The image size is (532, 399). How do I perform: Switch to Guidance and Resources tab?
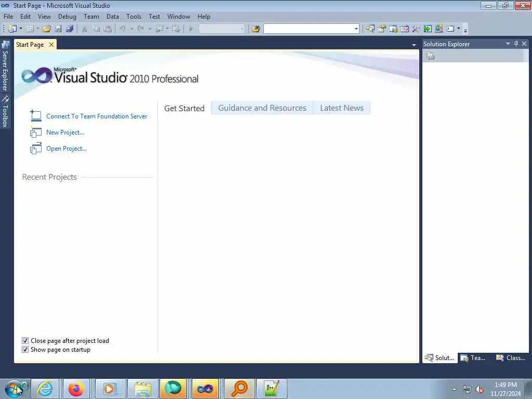[262, 108]
